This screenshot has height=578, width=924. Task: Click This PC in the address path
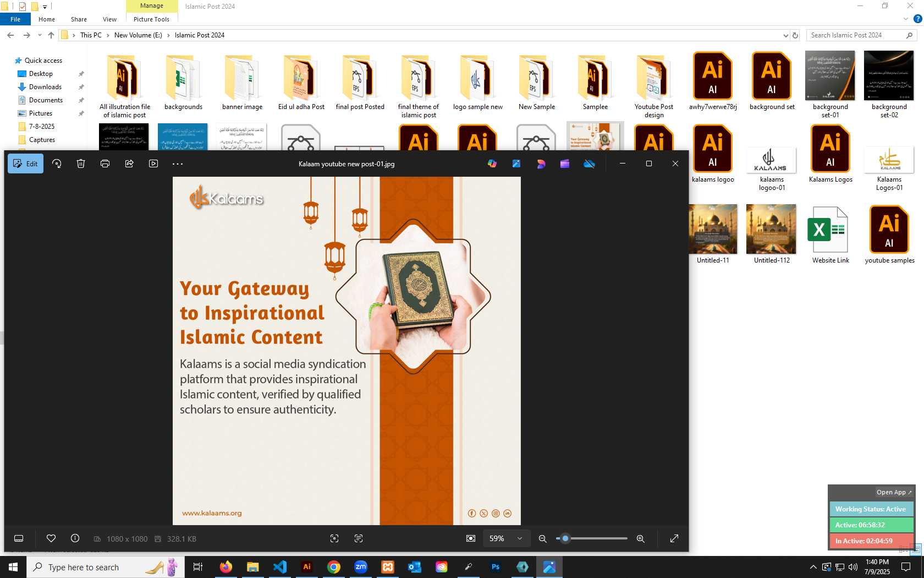point(91,35)
